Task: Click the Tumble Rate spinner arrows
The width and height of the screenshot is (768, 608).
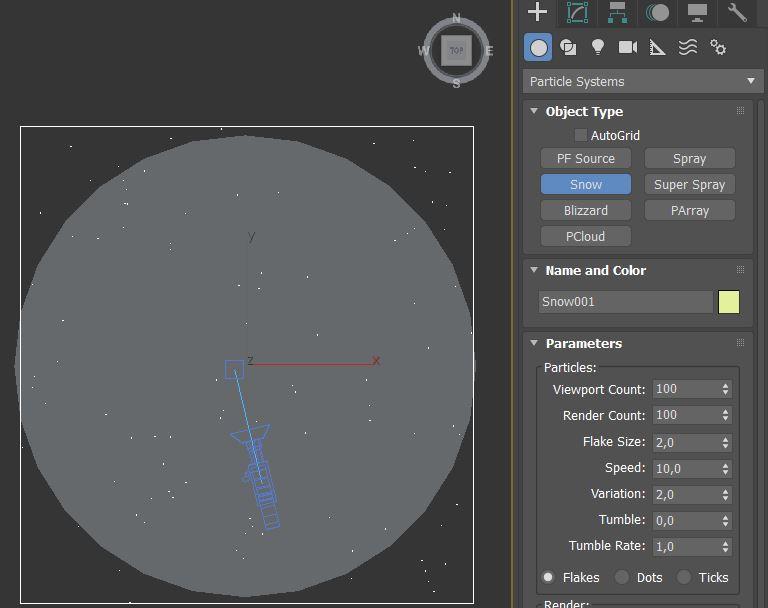Action: [x=725, y=546]
